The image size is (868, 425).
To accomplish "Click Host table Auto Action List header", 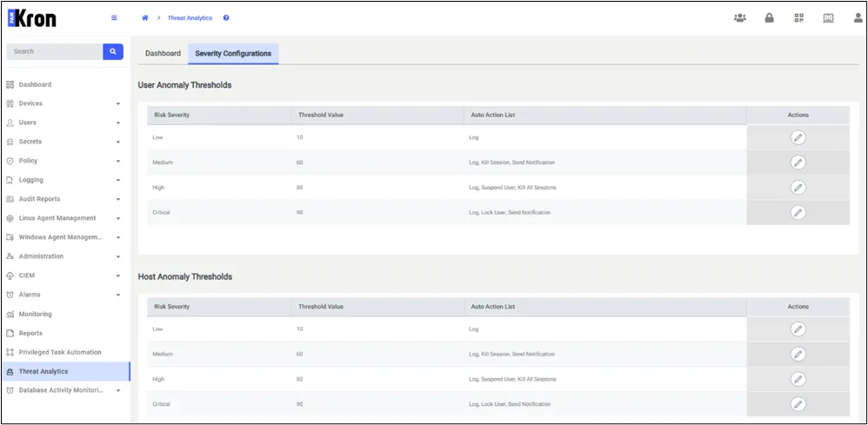I will click(x=605, y=307).
